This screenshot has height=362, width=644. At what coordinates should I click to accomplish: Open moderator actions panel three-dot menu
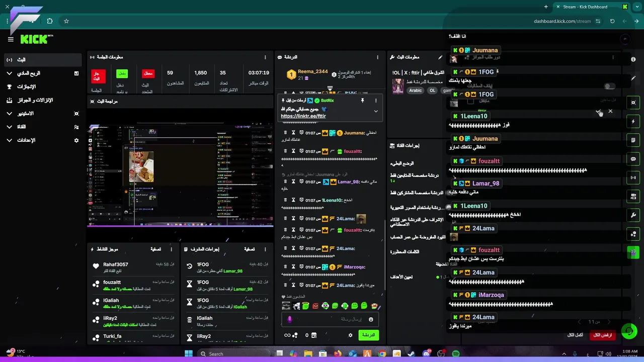pyautogui.click(x=265, y=249)
